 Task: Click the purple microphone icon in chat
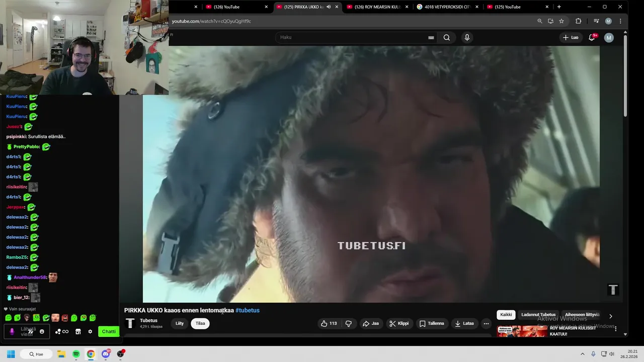point(12,331)
